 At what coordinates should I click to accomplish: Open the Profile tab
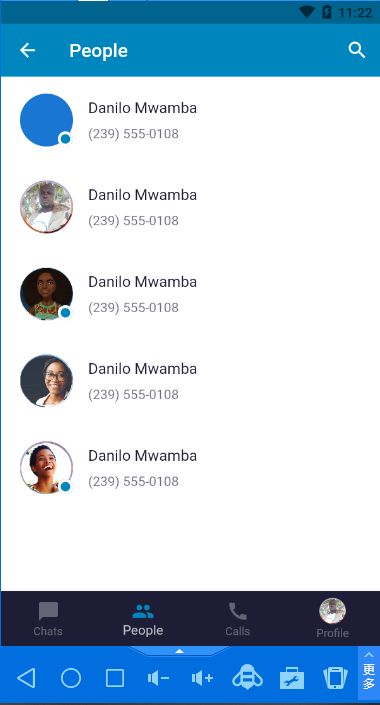coord(332,618)
